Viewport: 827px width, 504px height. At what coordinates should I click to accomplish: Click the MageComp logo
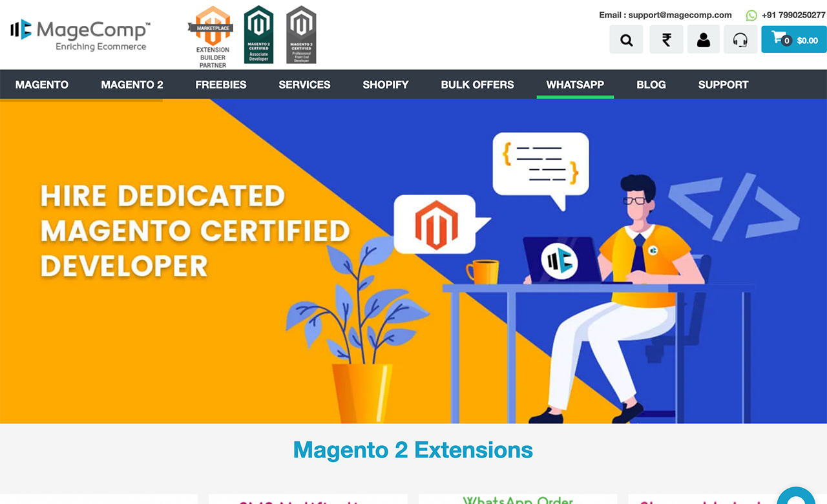[80, 35]
